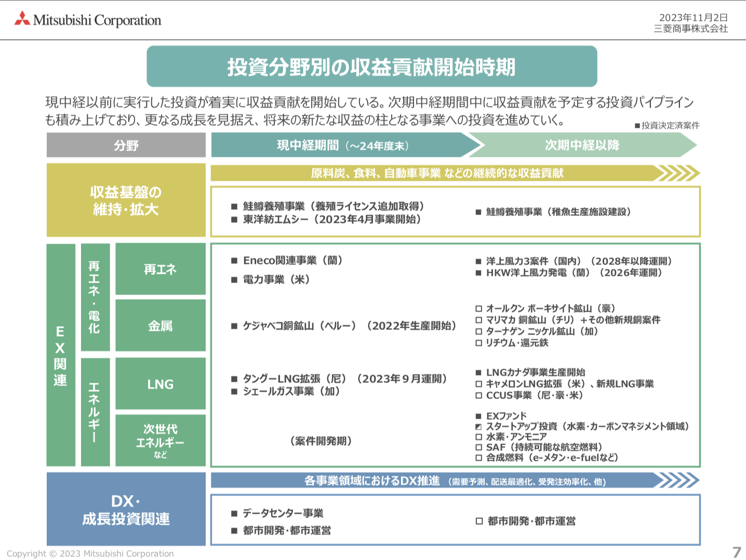Image resolution: width=746 pixels, height=560 pixels.
Task: Click 洋上風力3案件（国内）（2028年以降運開）
Action: (x=579, y=261)
